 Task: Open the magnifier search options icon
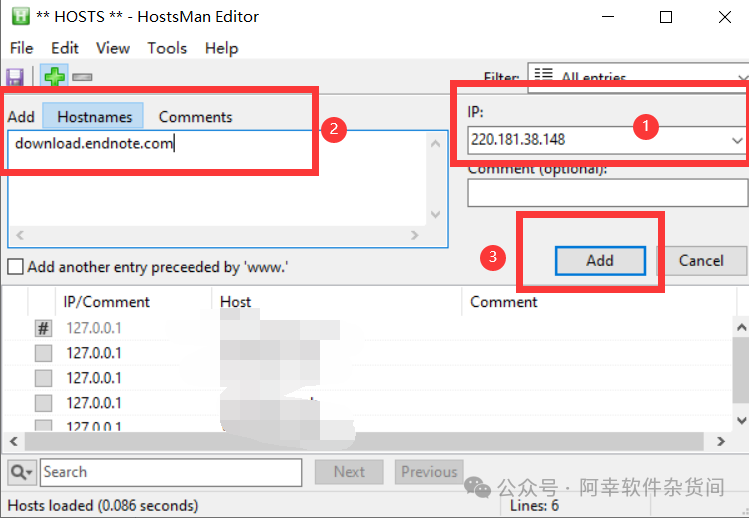pos(21,472)
